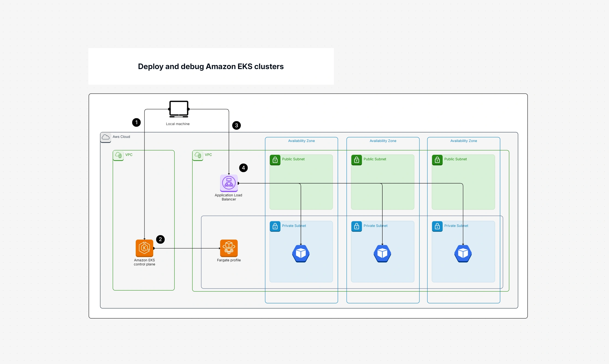Click the Local machine label
The width and height of the screenshot is (609, 364).
pos(178,124)
